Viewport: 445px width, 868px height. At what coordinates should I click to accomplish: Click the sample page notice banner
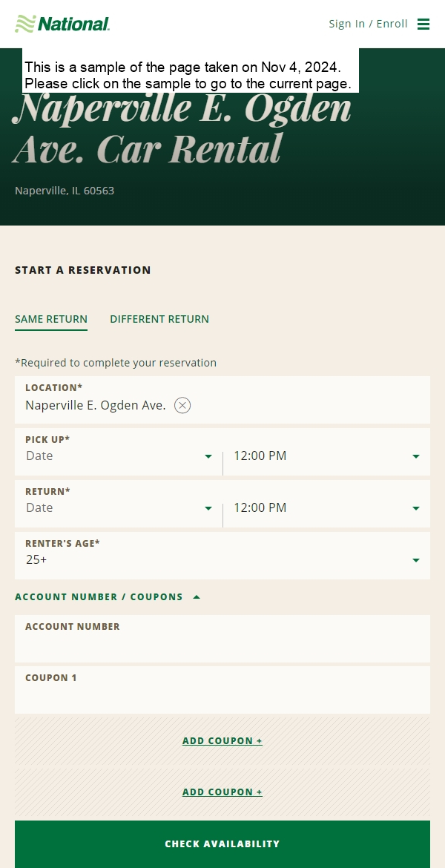pos(191,70)
